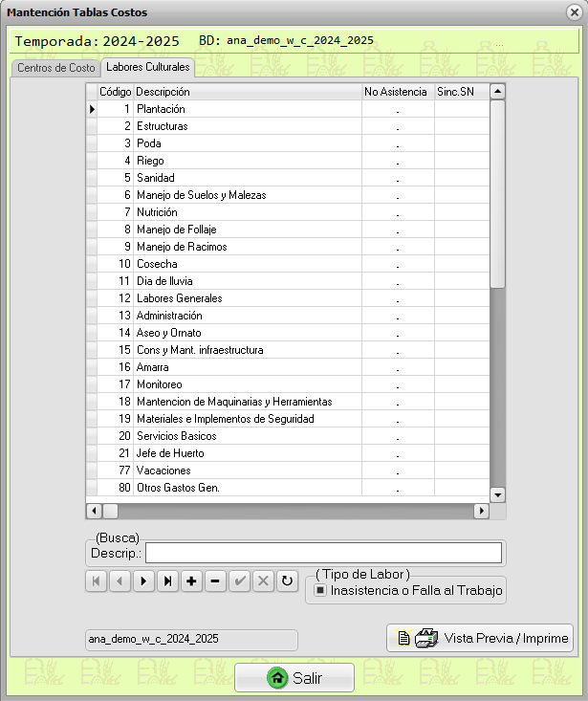Image resolution: width=588 pixels, height=701 pixels.
Task: Select the Riego row
Action: coord(288,161)
